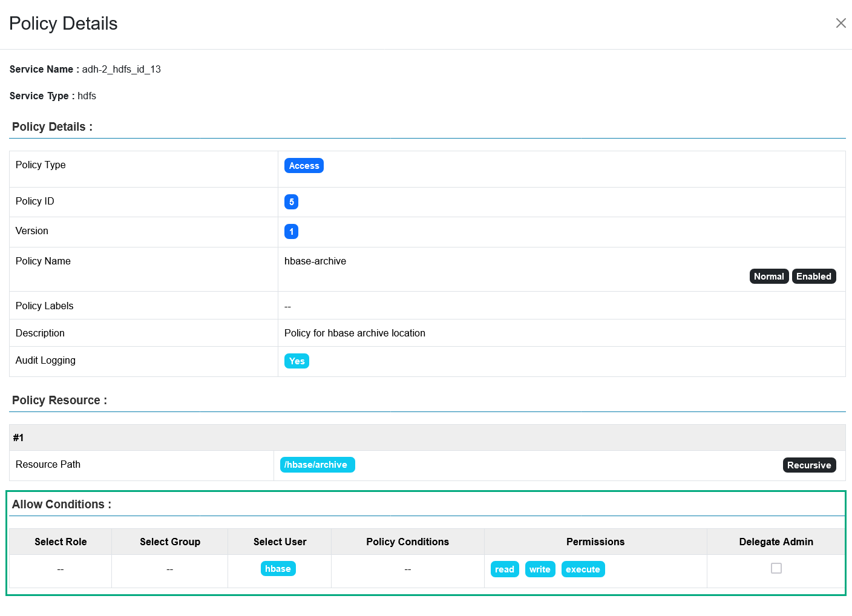Viewport: 852px width, 616px height.
Task: Click the Allow Conditions section heading
Action: (62, 505)
